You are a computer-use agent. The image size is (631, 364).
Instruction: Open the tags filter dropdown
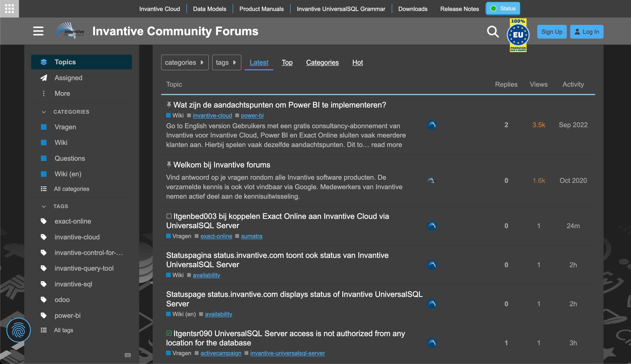tap(226, 62)
